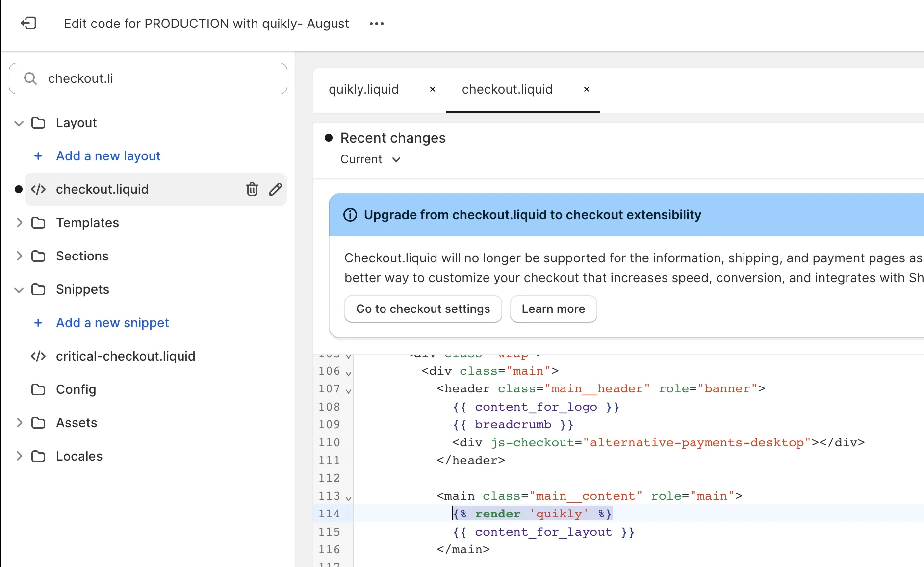Click the plus icon beside Add a new layout
The image size is (924, 567).
(x=38, y=156)
